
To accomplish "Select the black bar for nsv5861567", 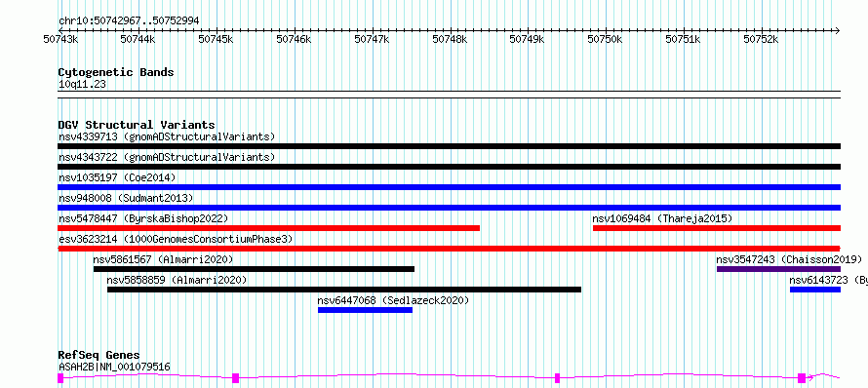I will click(255, 269).
